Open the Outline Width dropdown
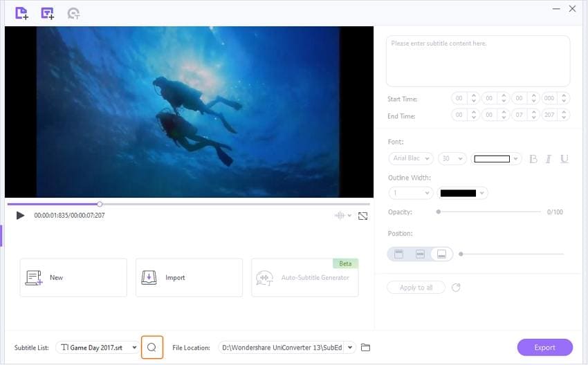The width and height of the screenshot is (588, 365). 411,193
